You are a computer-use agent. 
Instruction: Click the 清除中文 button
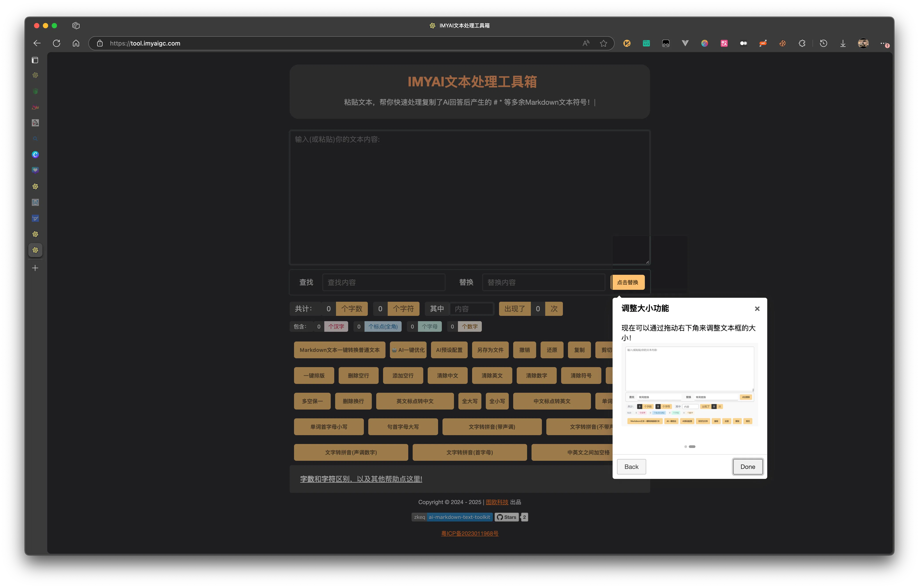pyautogui.click(x=448, y=375)
